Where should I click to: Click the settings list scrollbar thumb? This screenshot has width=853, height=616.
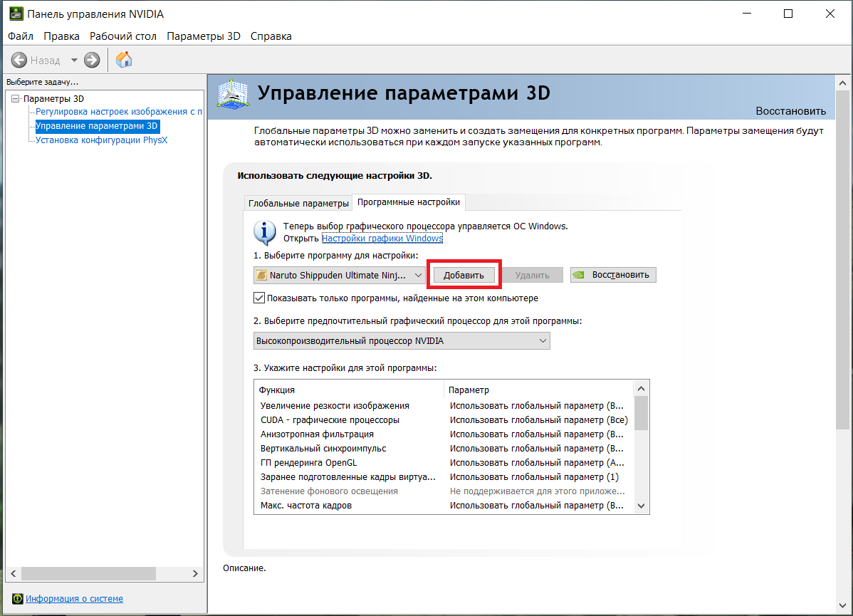[642, 414]
